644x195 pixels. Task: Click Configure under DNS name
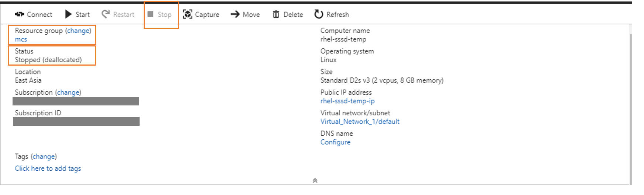click(335, 142)
